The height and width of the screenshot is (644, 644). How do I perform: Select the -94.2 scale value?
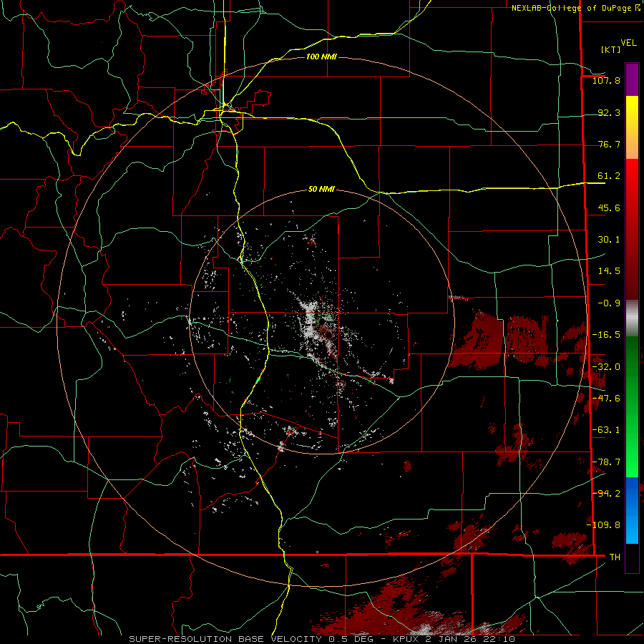tap(606, 493)
